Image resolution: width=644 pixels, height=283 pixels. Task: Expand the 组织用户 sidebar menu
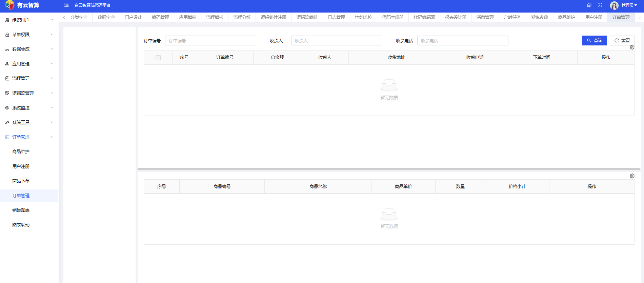pos(29,20)
